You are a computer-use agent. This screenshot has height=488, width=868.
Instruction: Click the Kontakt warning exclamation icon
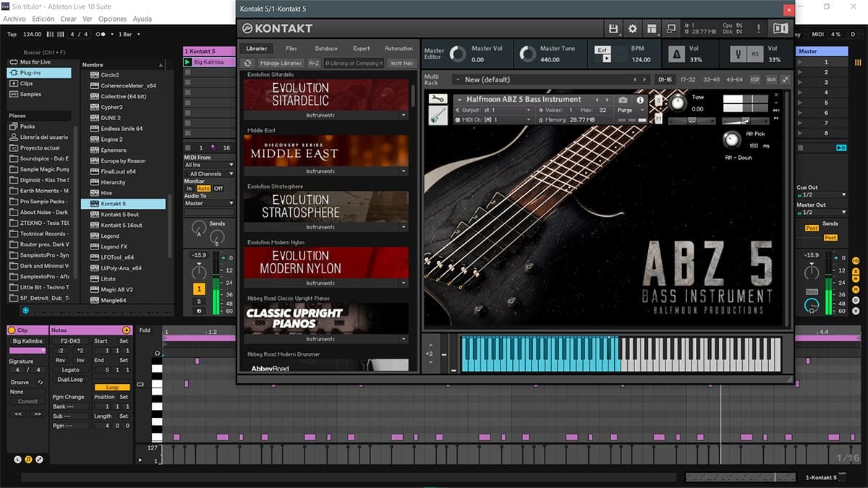tap(758, 28)
